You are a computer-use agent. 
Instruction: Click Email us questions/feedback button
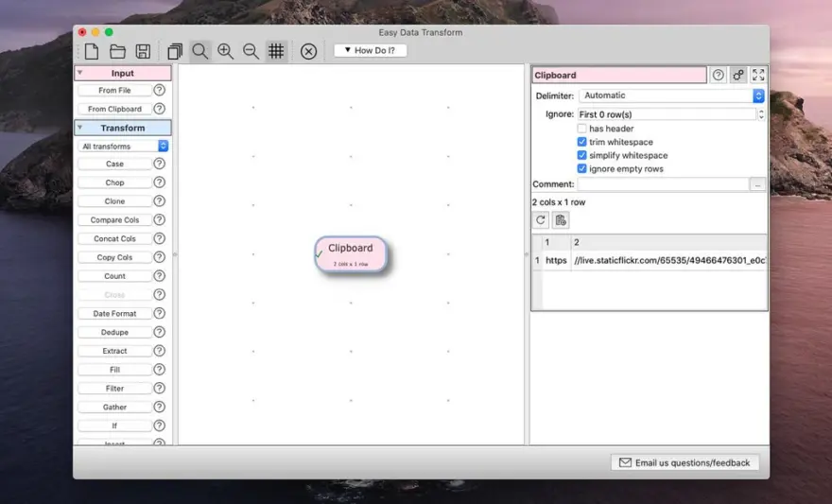[685, 462]
